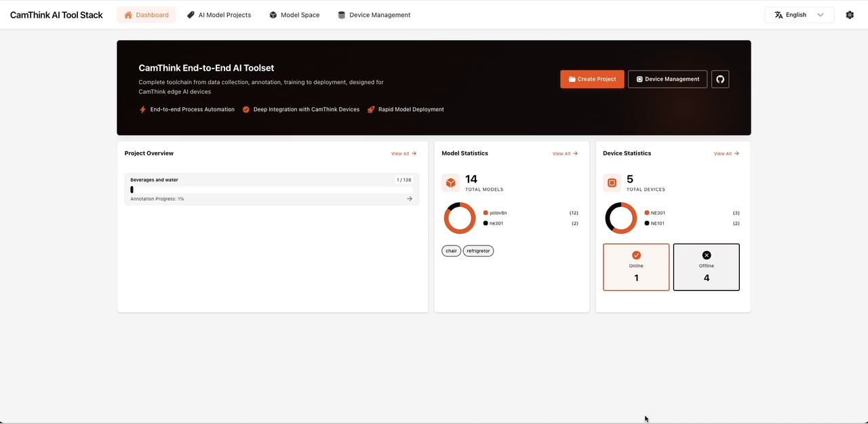Image resolution: width=868 pixels, height=424 pixels.
Task: Go to the AI Model Projects tab
Action: point(219,15)
